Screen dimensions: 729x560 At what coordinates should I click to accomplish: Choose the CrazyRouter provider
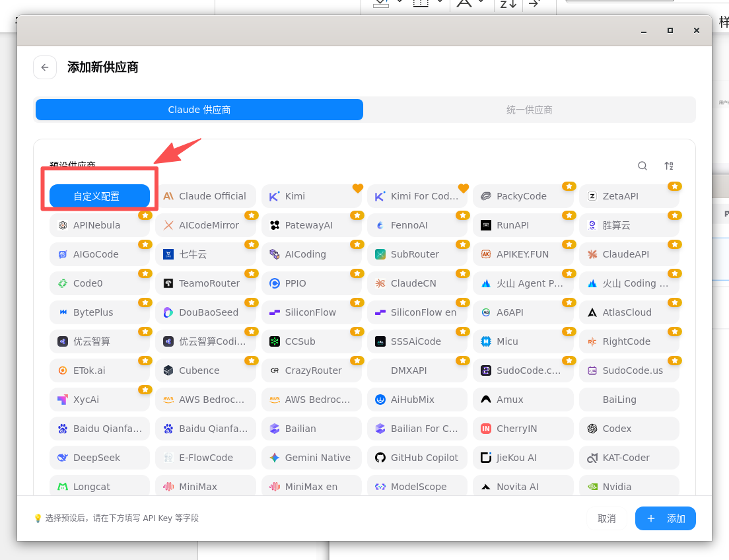(x=312, y=370)
